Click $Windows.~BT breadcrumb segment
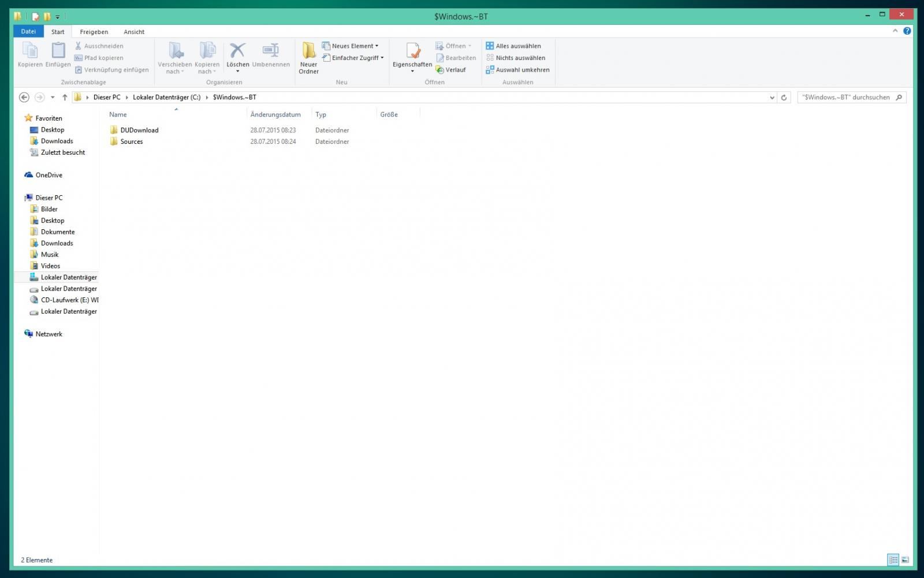This screenshot has width=924, height=578. pyautogui.click(x=234, y=97)
